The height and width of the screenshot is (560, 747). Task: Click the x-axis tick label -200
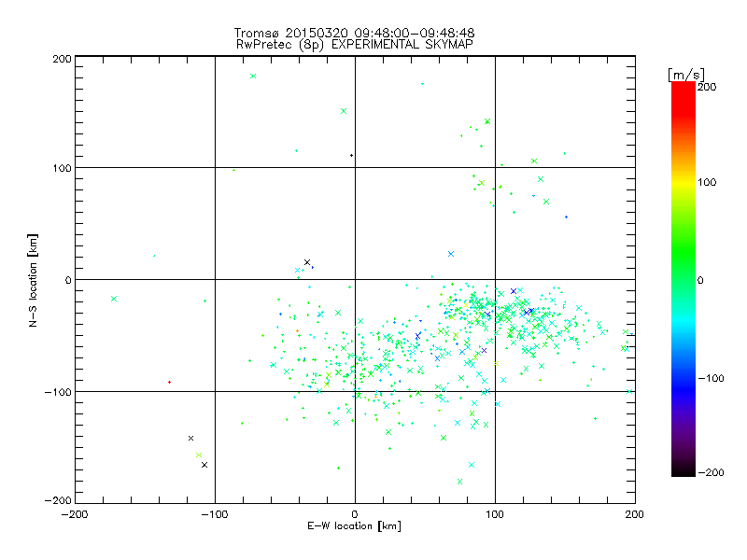[75, 515]
